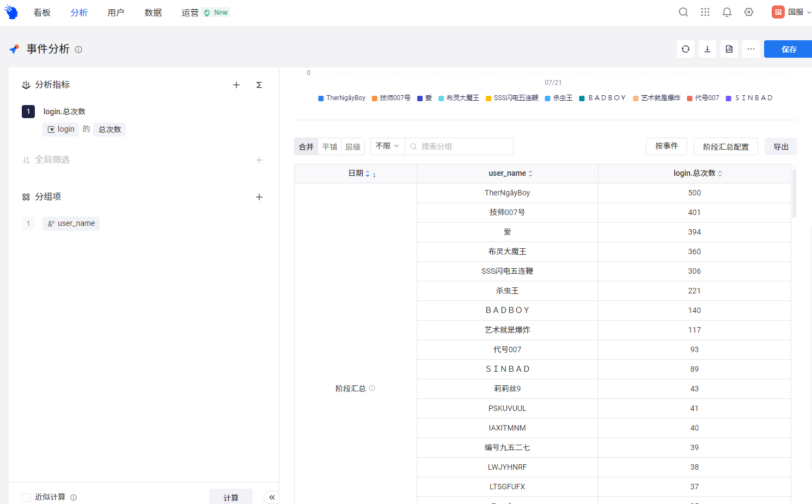Click info icon next to 近似计算
This screenshot has width=812, height=504.
tap(74, 497)
